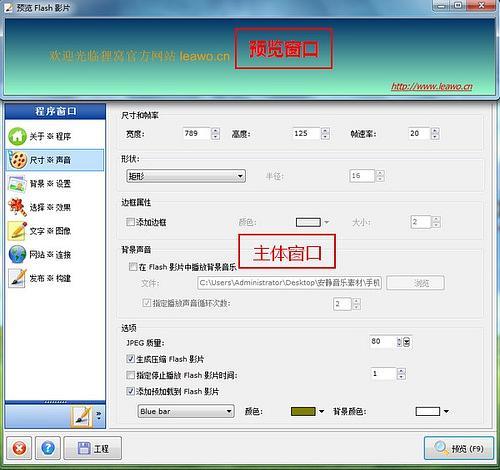500x470 pixels.
Task: Click the border color swatch
Action: pos(308,222)
